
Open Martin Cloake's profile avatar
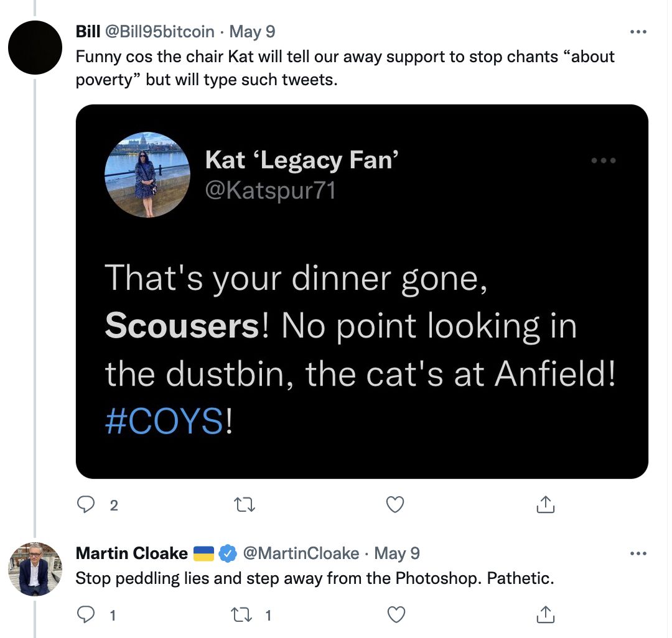[35, 569]
